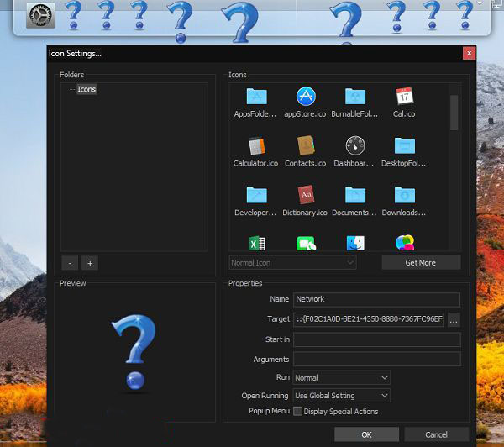Select the Calculator.ico icon
504x447 pixels.
pos(256,145)
